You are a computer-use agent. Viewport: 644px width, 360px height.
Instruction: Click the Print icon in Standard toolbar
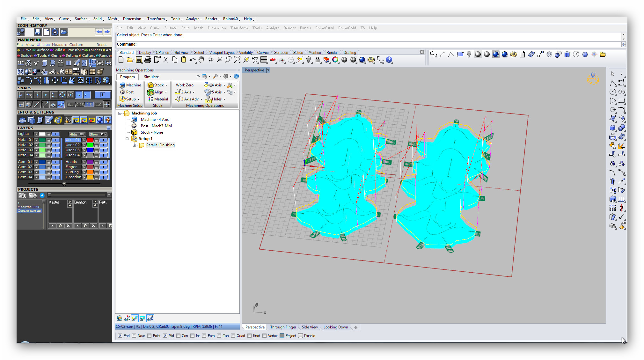click(x=148, y=60)
